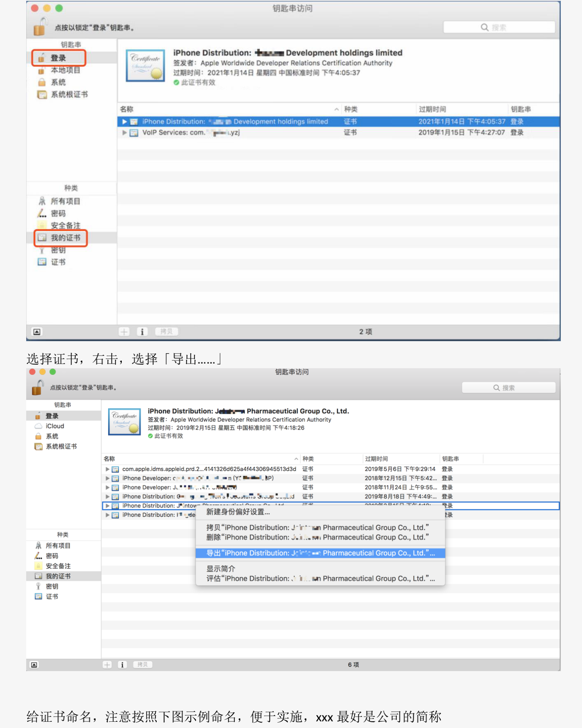Viewport: 582px width, 728px height.
Task: Click the info button in the 2 项 window
Action: point(142,332)
